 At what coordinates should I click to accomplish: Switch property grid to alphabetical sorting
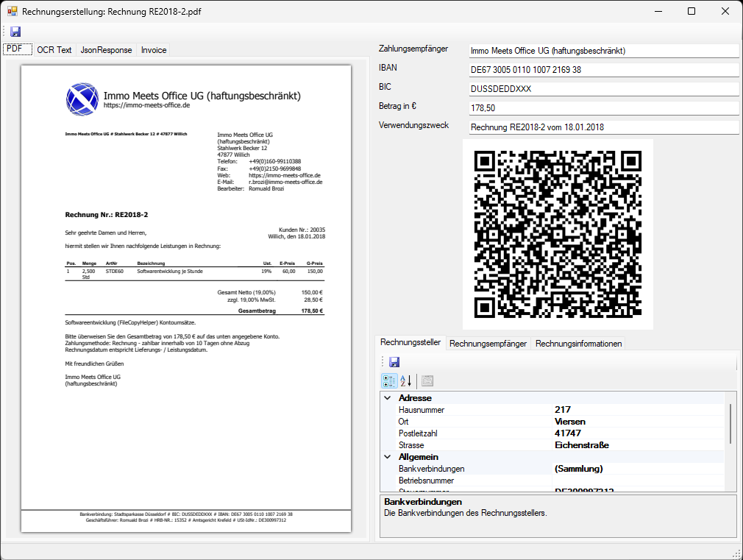pyautogui.click(x=405, y=380)
